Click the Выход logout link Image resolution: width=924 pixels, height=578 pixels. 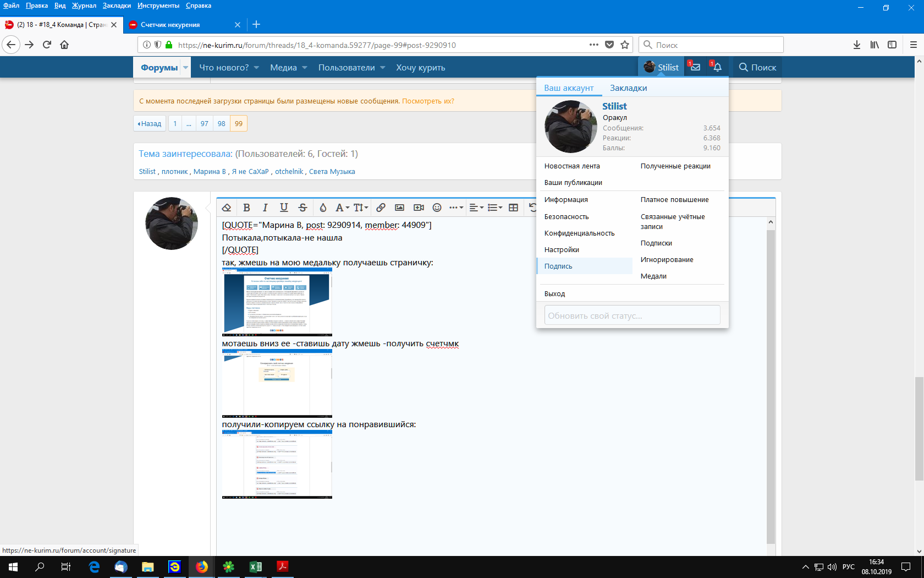[554, 294]
